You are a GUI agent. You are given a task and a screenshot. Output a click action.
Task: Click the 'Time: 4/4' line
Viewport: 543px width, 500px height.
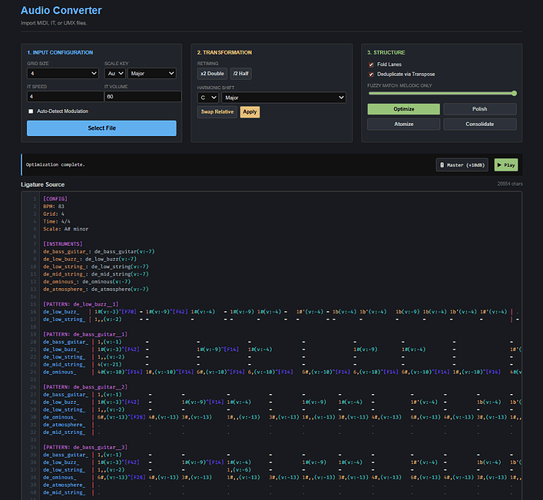pyautogui.click(x=57, y=222)
